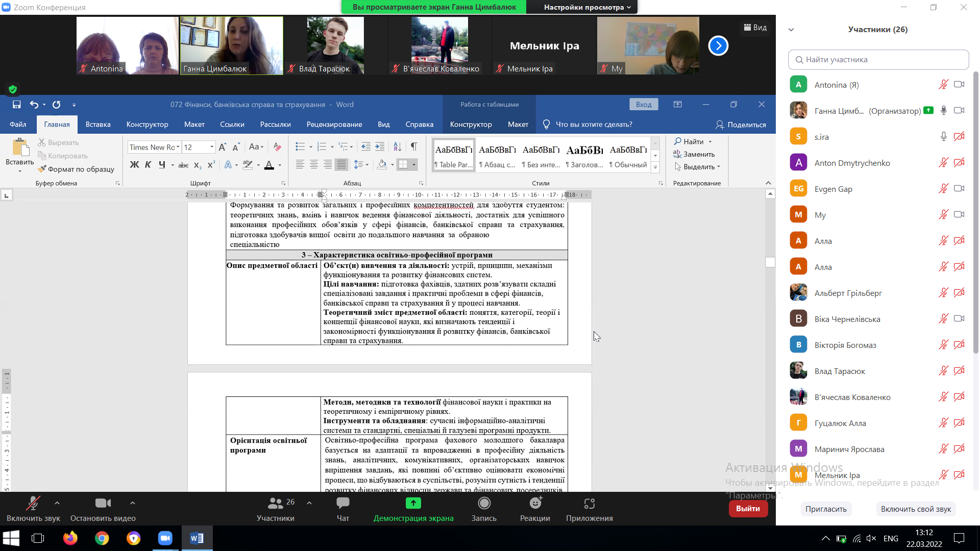This screenshot has width=980, height=551.
Task: Click the Share Screen green icon
Action: [413, 504]
